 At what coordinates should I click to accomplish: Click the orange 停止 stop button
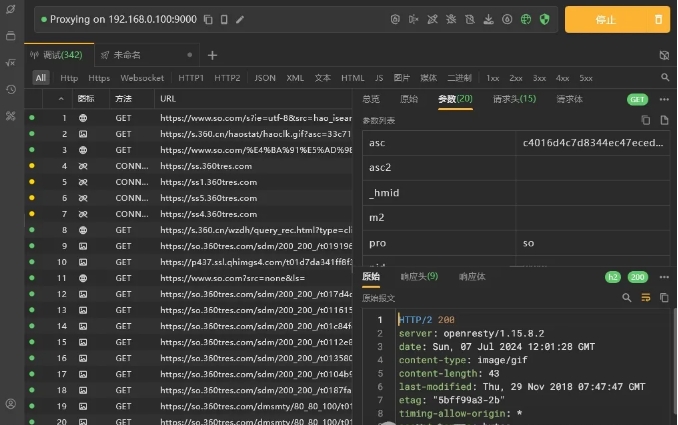click(605, 19)
